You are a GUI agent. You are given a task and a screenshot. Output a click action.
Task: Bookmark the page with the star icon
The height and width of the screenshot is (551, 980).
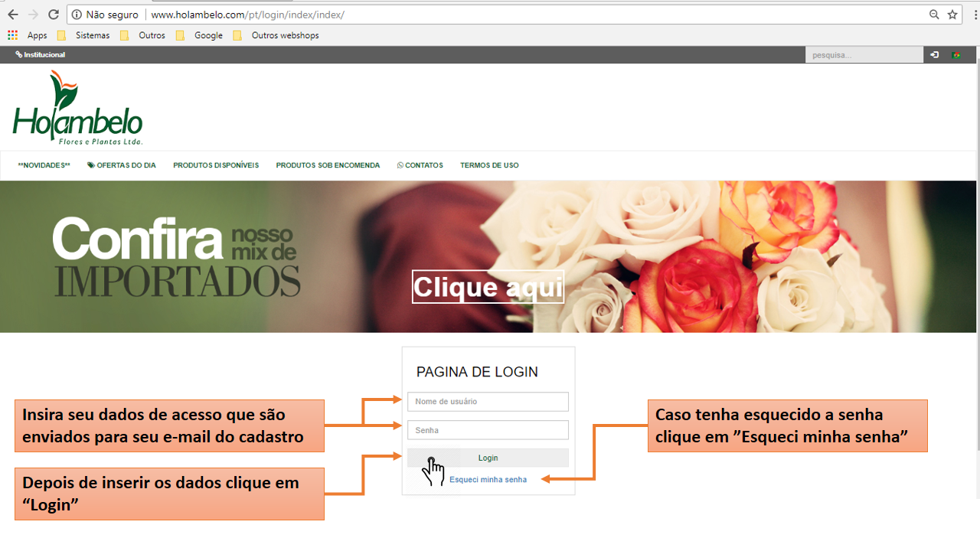tap(953, 14)
